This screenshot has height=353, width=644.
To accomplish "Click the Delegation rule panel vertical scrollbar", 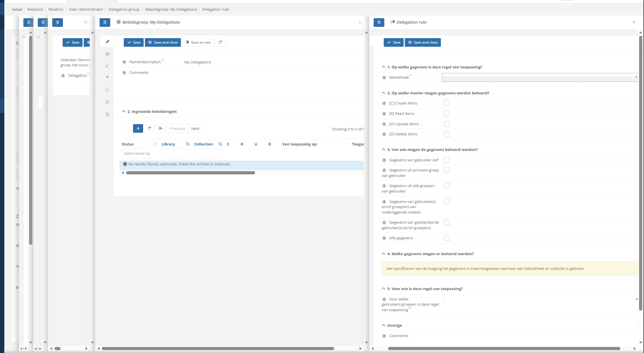I will 641,173.
